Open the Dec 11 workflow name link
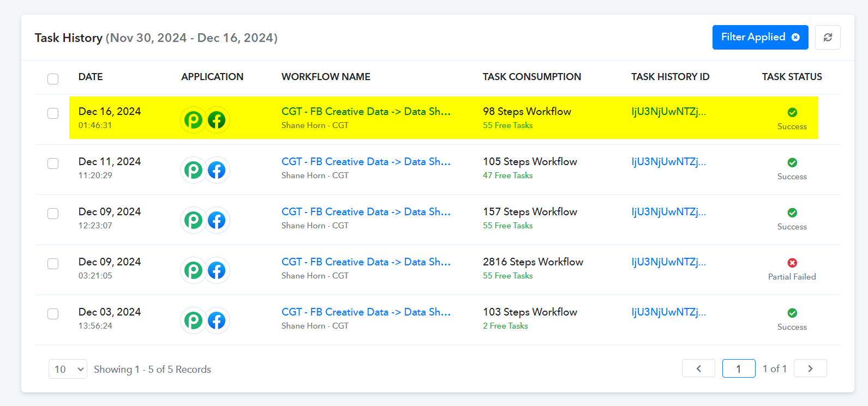 pyautogui.click(x=366, y=162)
